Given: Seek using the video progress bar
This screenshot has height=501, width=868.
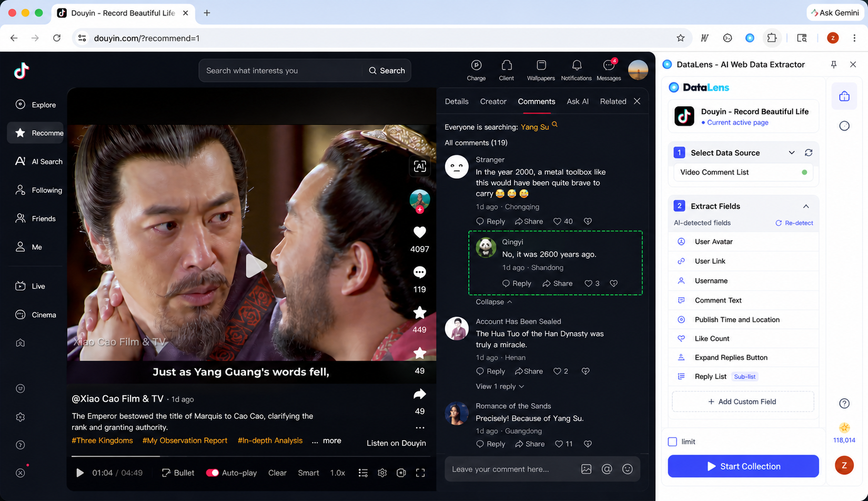Looking at the screenshot, I should coord(251,456).
